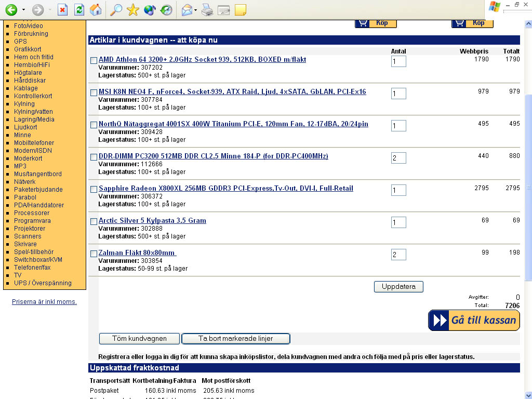Screen dimensions: 532x399
Task: Click Ta bort markerade linjer button
Action: (236, 339)
